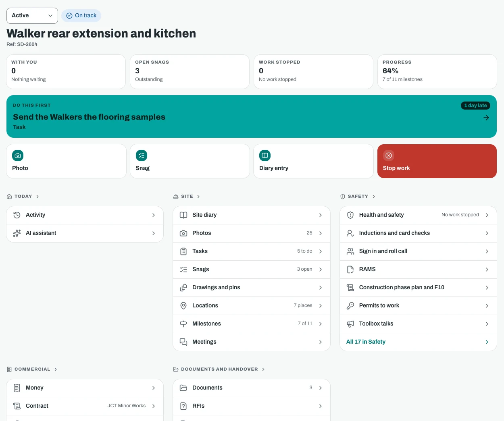Open the Work stopped summary card
The height and width of the screenshot is (421, 504).
(313, 72)
